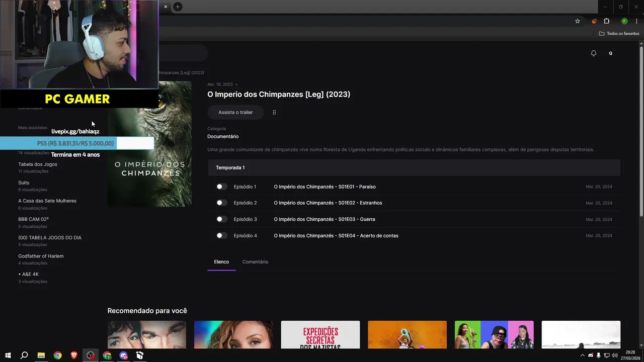644x362 pixels.
Task: Switch to the Comentário tab
Action: coord(255,262)
